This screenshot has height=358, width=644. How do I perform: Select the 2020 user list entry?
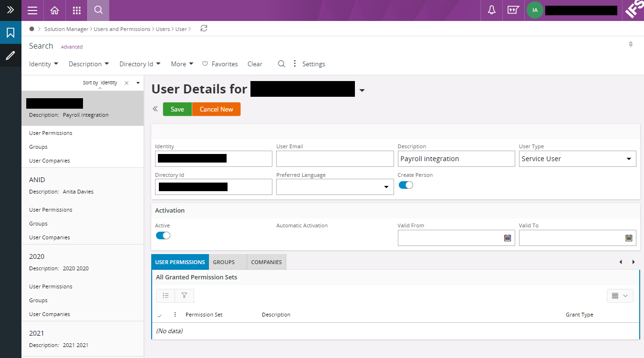(x=83, y=262)
